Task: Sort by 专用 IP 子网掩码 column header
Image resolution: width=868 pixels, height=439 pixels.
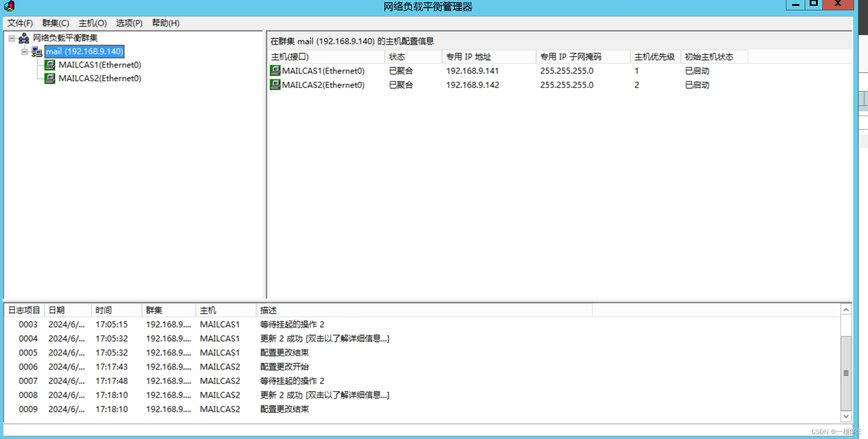Action: click(x=583, y=57)
